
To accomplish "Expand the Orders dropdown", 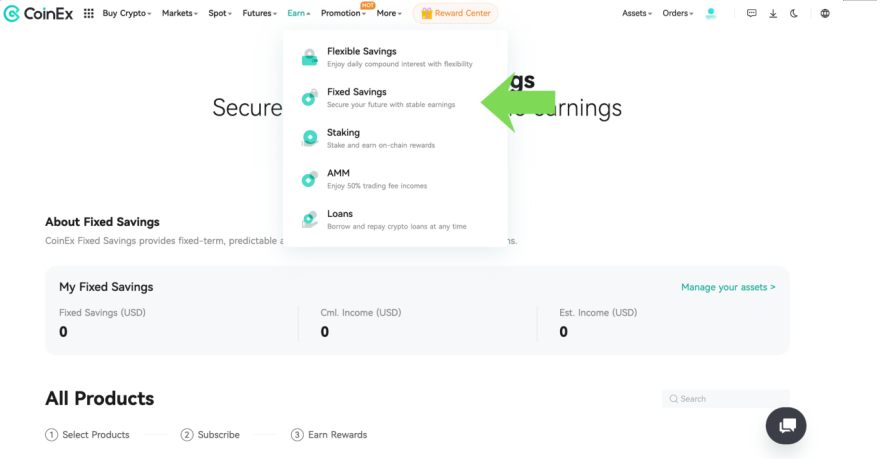I will [x=679, y=14].
